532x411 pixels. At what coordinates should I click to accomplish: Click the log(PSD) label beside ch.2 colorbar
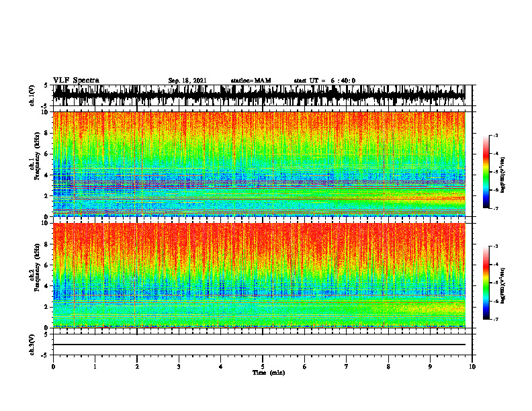[503, 285]
